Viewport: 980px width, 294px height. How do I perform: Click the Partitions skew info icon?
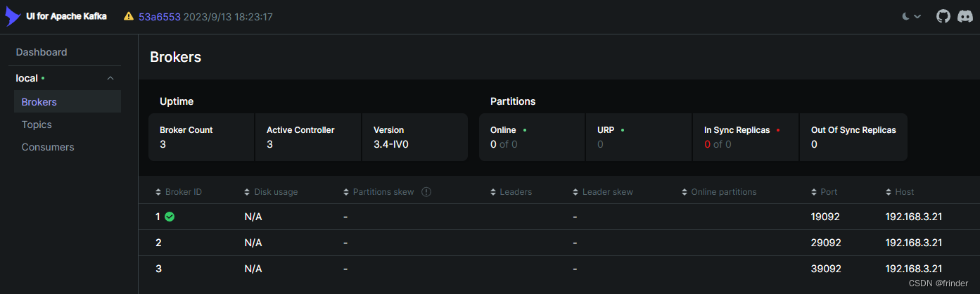(x=426, y=192)
